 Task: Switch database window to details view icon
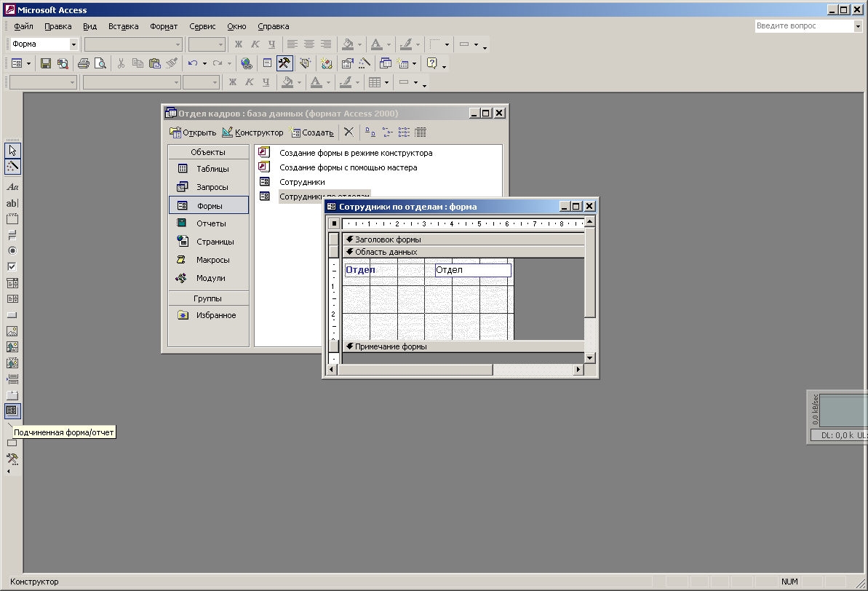(x=421, y=132)
